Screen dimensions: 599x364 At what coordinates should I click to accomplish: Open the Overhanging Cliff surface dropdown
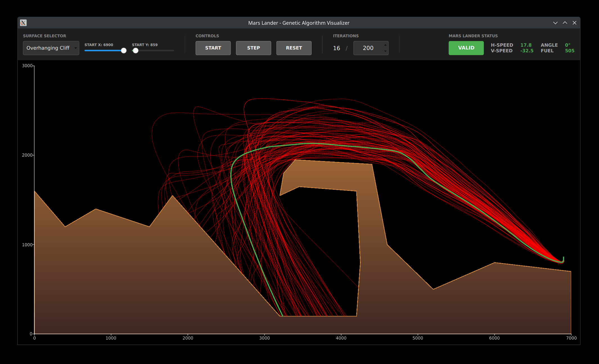coord(51,48)
